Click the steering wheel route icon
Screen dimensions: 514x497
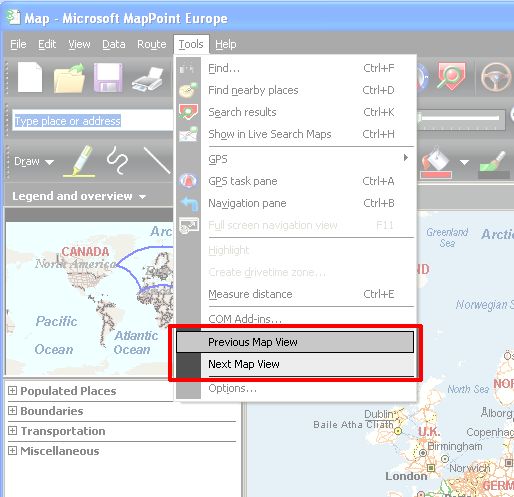point(496,77)
